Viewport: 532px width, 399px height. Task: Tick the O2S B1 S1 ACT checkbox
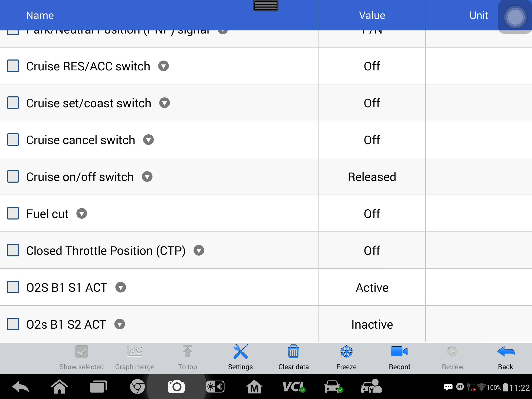coord(13,287)
